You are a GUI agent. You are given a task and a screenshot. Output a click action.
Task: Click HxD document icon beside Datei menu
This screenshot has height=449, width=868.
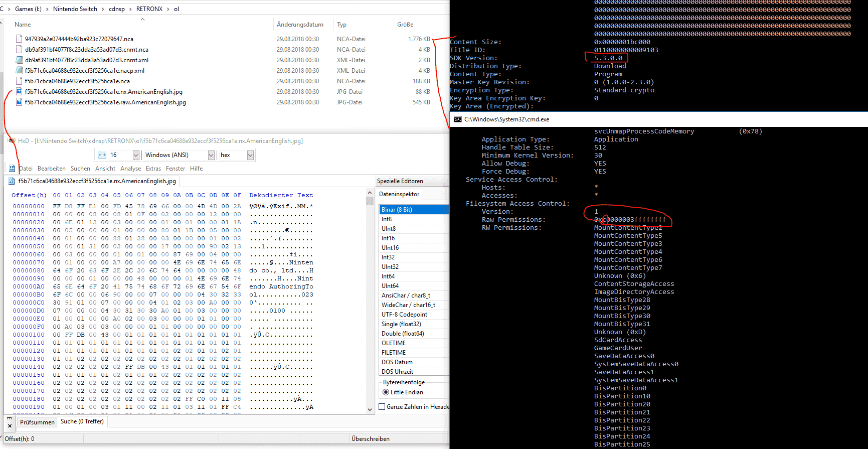[x=12, y=169]
